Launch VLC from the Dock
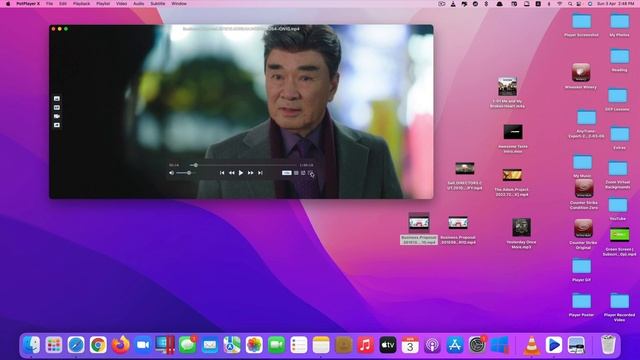The height and width of the screenshot is (360, 640). click(x=531, y=345)
